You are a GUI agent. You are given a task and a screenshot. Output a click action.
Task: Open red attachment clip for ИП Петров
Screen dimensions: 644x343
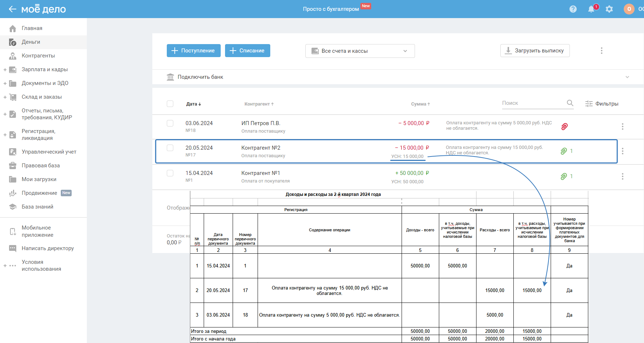(564, 127)
